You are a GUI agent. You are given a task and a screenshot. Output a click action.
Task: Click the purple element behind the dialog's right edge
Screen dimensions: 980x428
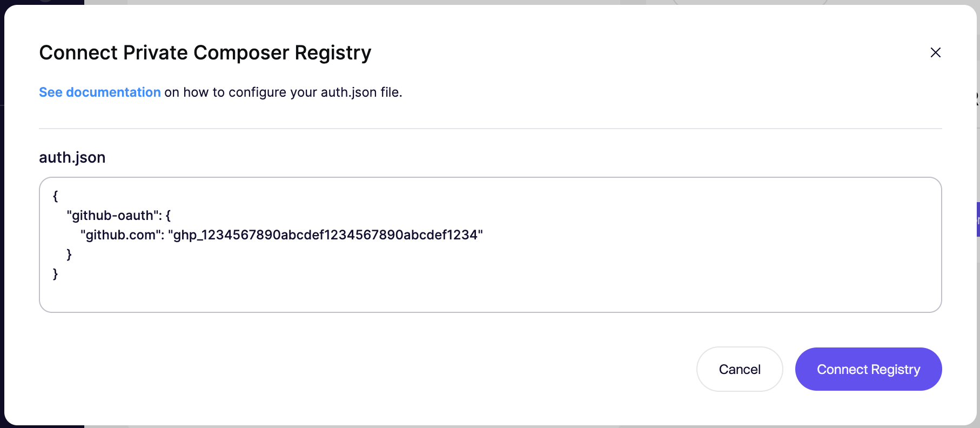point(978,219)
